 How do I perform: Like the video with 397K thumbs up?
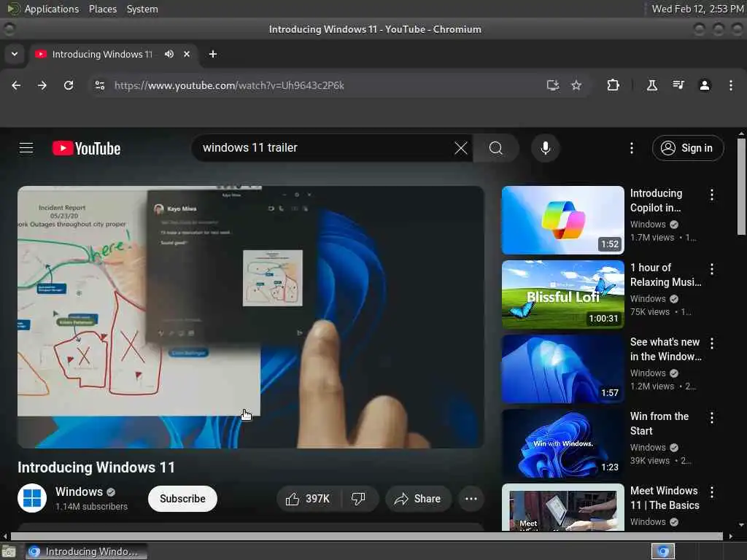pyautogui.click(x=309, y=499)
